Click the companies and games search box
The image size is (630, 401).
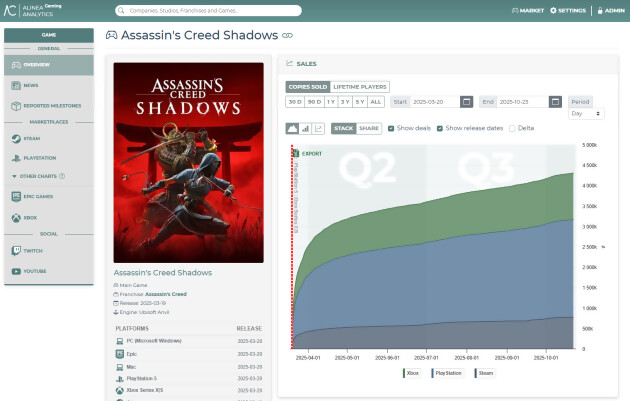(208, 11)
